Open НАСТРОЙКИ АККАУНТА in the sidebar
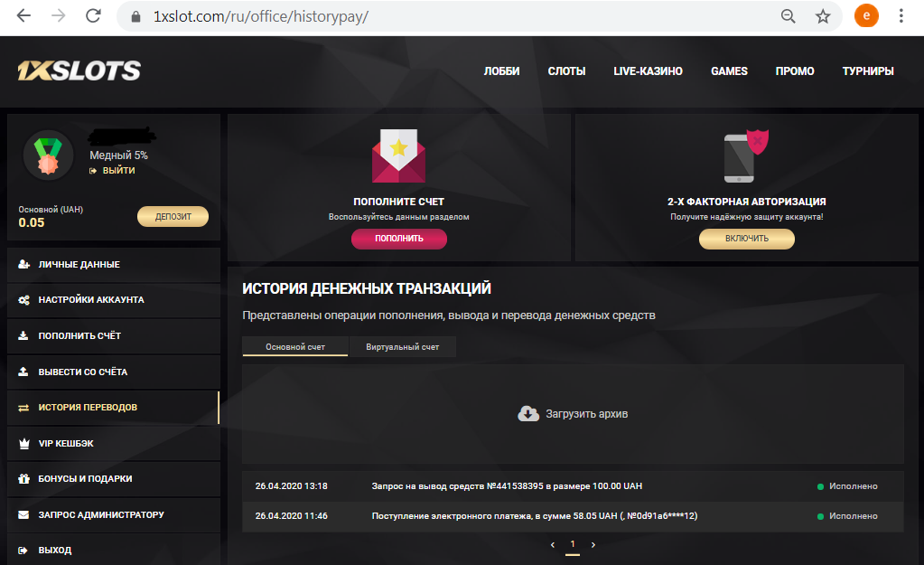 point(113,300)
